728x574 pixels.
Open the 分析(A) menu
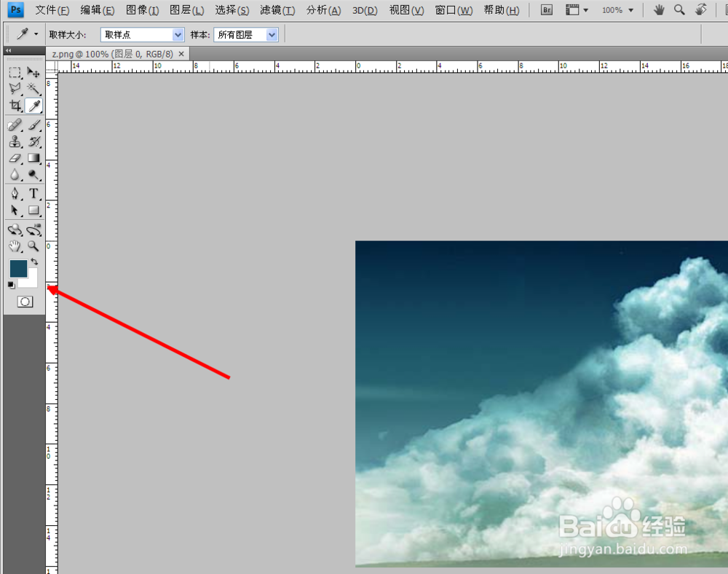click(x=323, y=9)
